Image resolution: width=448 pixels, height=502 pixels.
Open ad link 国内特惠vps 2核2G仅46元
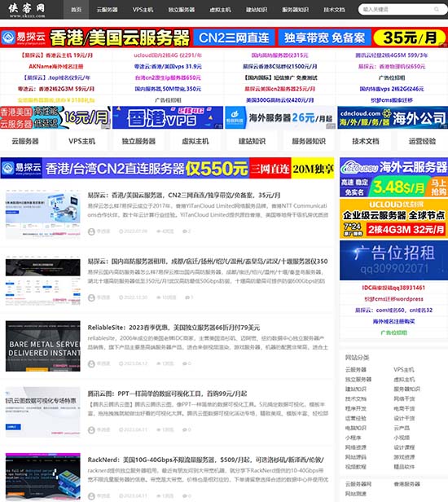coord(392,89)
